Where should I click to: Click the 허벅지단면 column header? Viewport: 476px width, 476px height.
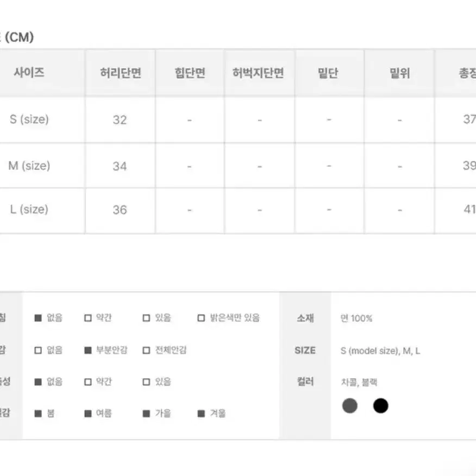coord(258,73)
